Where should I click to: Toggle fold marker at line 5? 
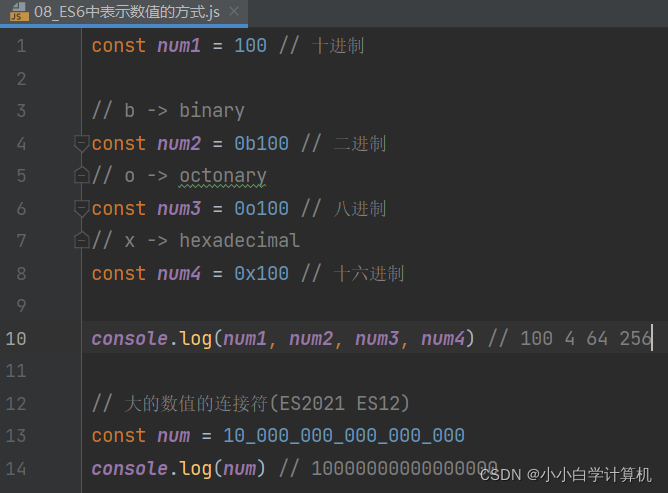(81, 176)
